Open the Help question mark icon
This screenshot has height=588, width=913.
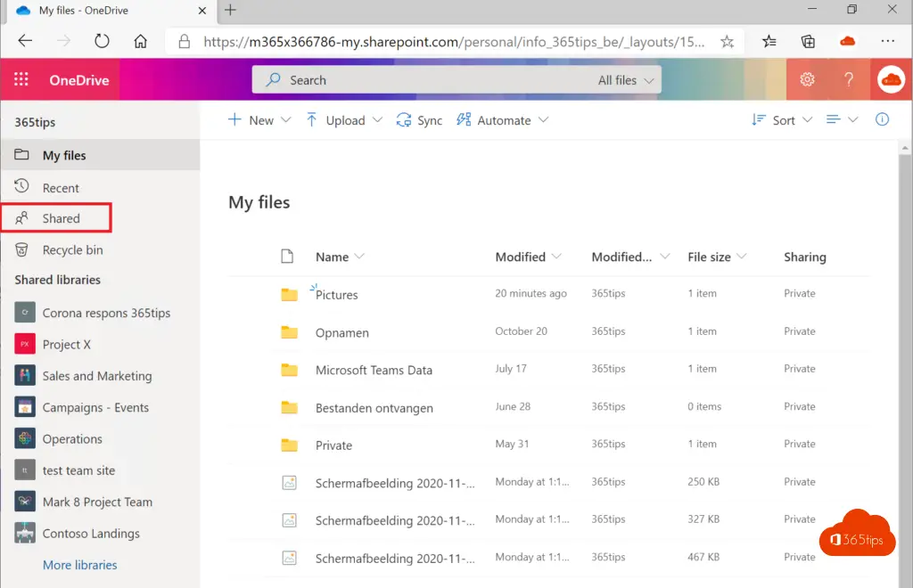[x=849, y=79]
